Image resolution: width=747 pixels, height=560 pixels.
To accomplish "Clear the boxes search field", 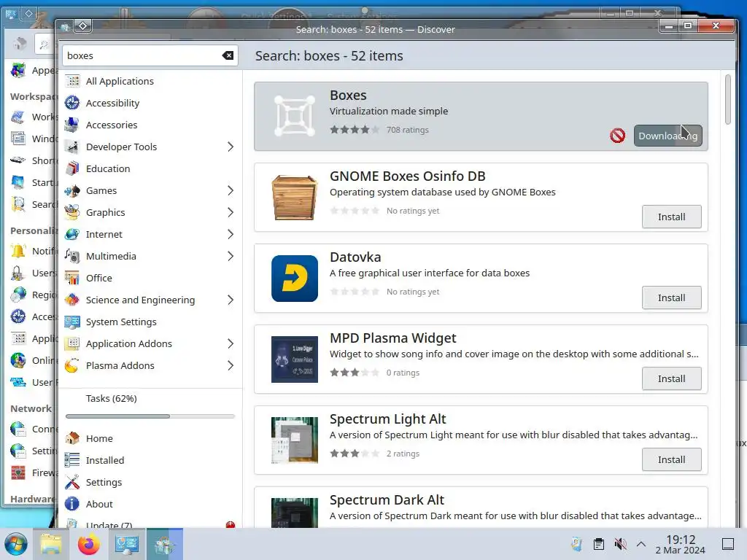I will [x=228, y=55].
